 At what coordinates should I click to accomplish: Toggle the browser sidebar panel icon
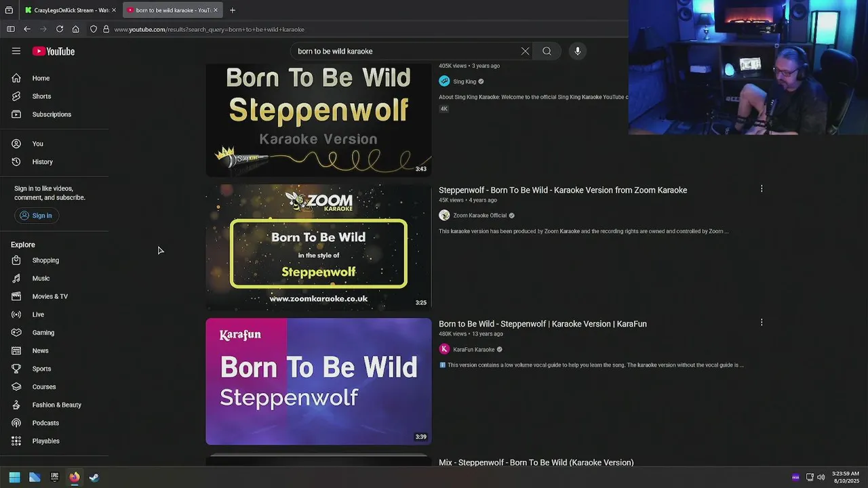tap(11, 29)
